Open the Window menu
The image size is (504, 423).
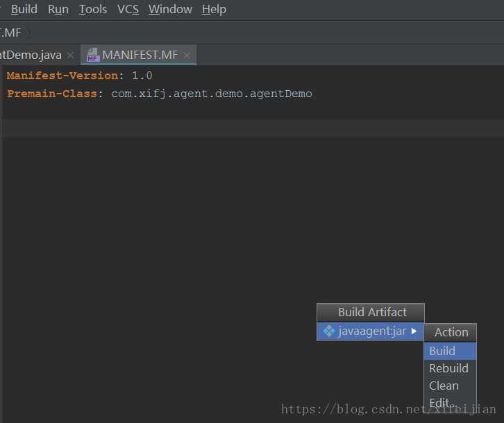170,9
